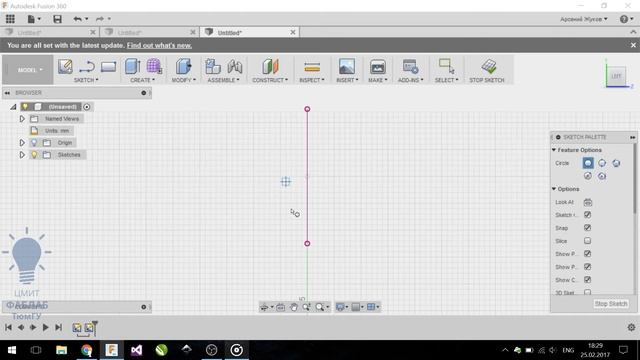Select the Line sketch tool

click(x=87, y=66)
